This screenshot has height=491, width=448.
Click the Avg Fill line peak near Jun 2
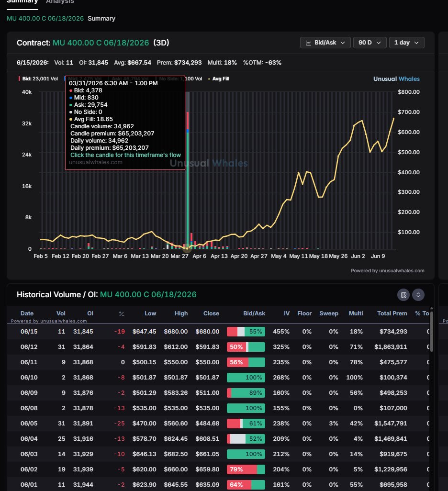coord(362,121)
